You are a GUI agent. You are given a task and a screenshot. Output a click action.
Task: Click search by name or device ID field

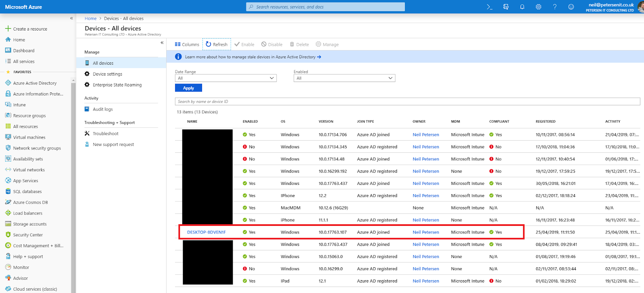click(407, 102)
